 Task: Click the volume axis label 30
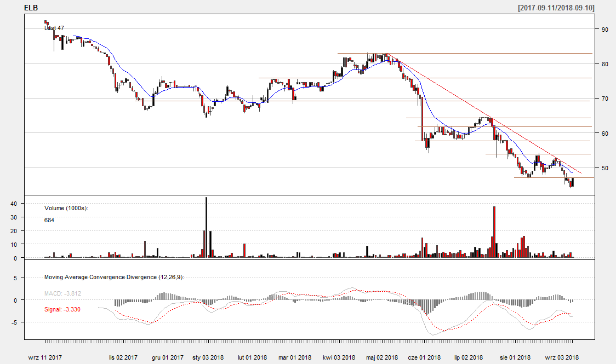14,217
